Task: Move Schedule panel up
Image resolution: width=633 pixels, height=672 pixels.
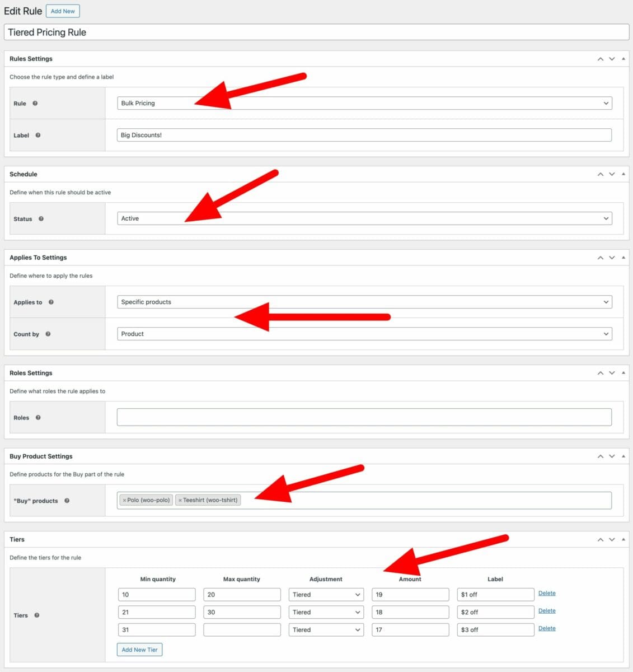Action: click(x=601, y=174)
